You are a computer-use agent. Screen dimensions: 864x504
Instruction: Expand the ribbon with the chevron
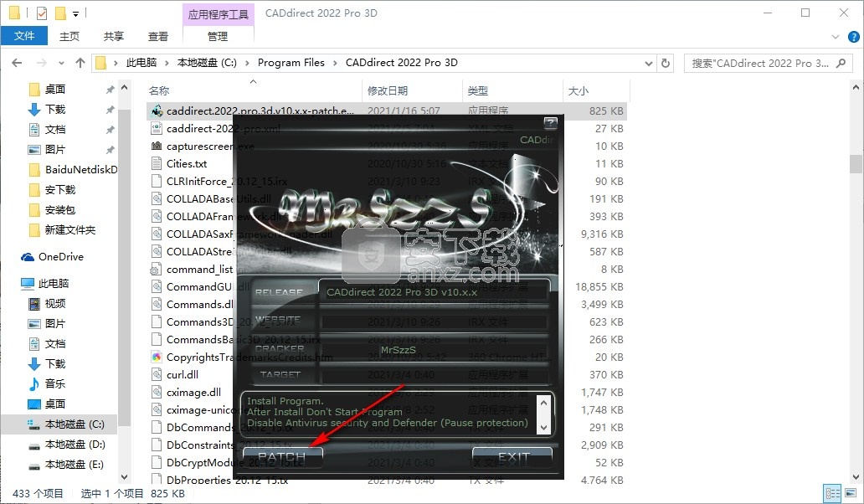[x=836, y=37]
